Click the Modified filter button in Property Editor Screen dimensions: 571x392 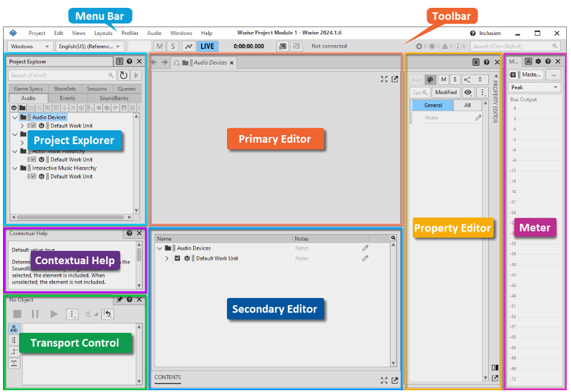(x=445, y=92)
